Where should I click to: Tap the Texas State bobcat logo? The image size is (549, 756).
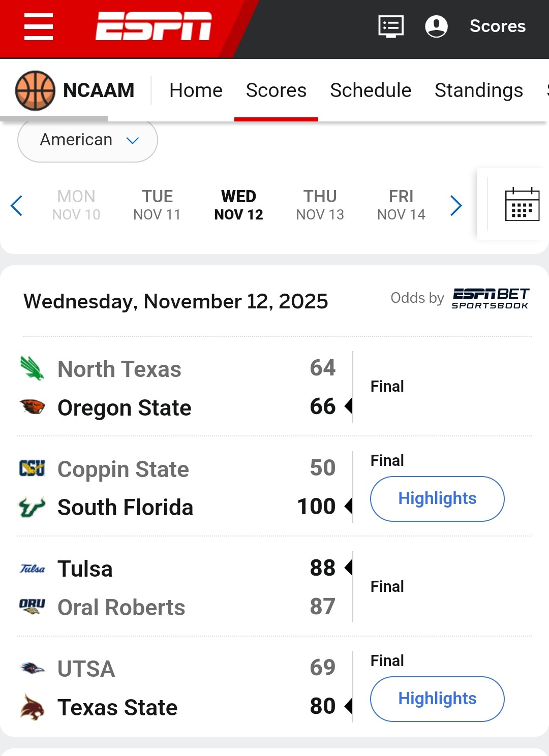click(x=32, y=707)
